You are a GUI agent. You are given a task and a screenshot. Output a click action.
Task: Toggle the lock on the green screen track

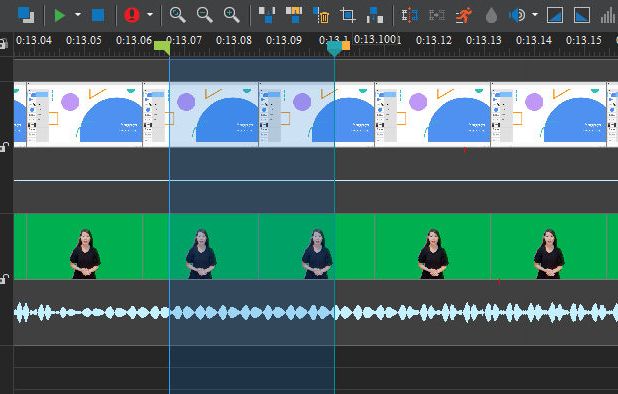pyautogui.click(x=4, y=279)
